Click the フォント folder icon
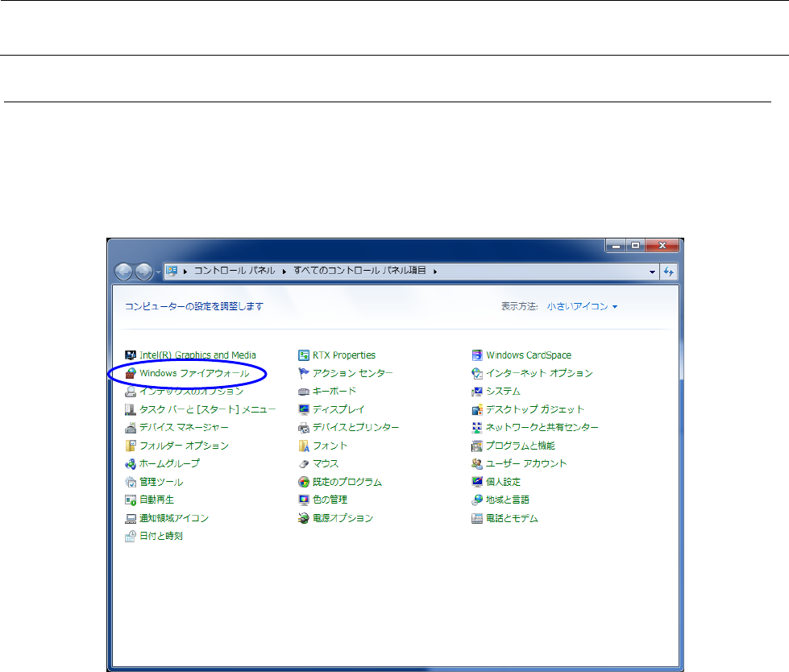 coord(303,446)
